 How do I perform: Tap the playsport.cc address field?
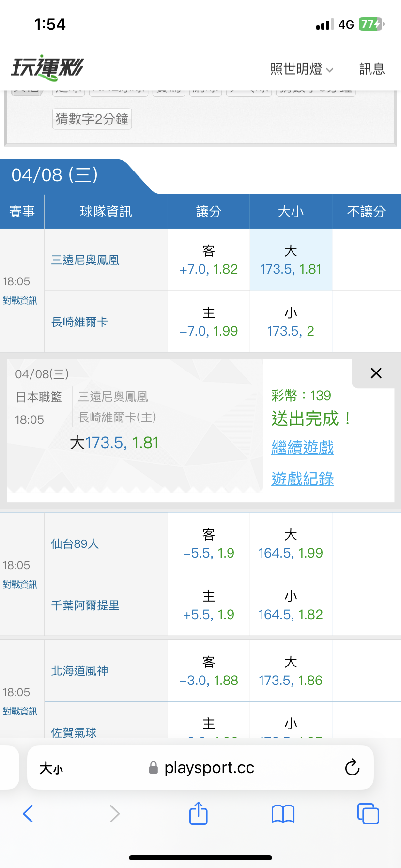pyautogui.click(x=208, y=768)
